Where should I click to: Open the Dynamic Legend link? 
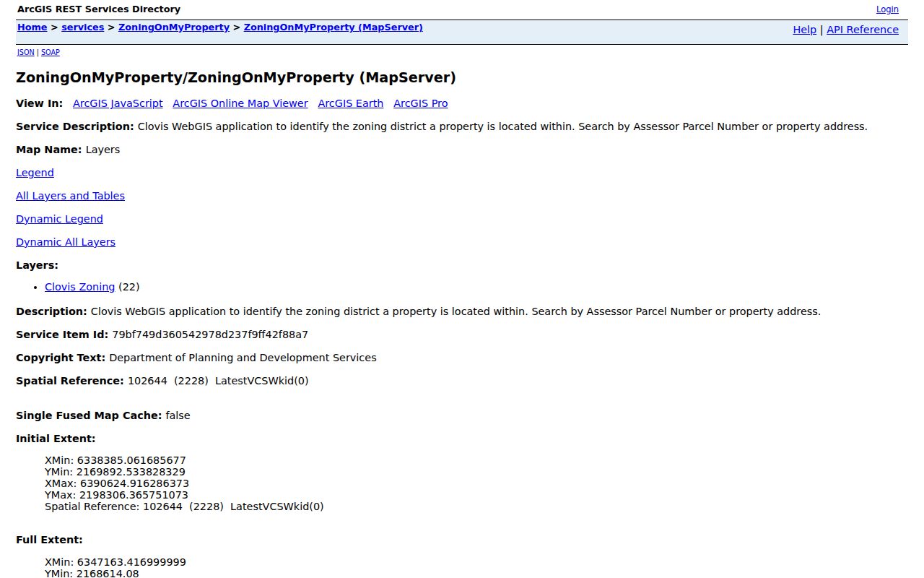59,219
